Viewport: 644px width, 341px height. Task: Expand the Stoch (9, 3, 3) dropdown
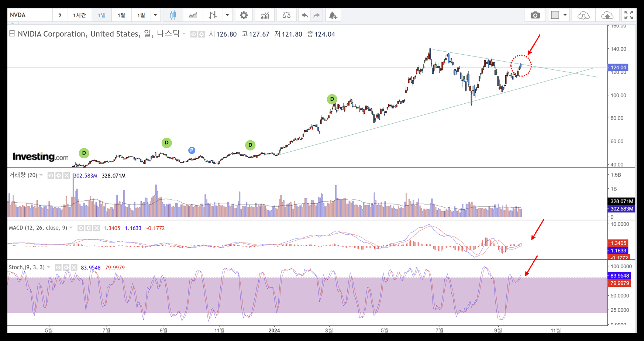(49, 267)
